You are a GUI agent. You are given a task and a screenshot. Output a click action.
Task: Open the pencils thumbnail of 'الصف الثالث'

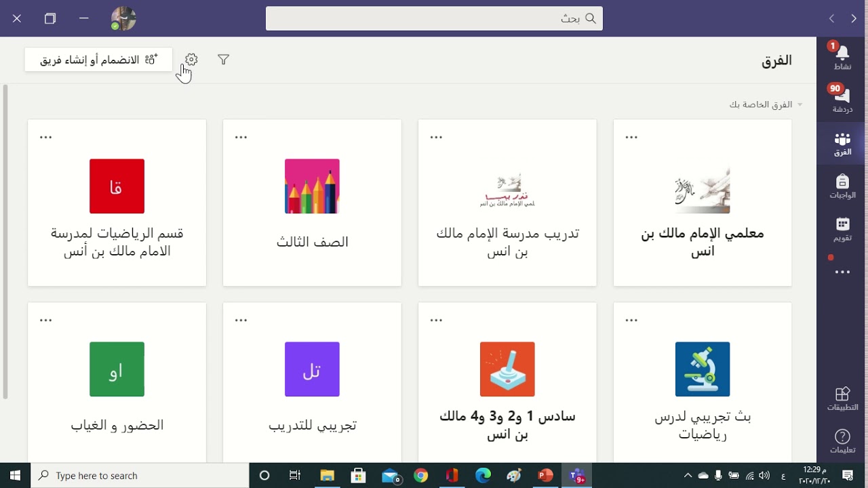[x=312, y=186]
